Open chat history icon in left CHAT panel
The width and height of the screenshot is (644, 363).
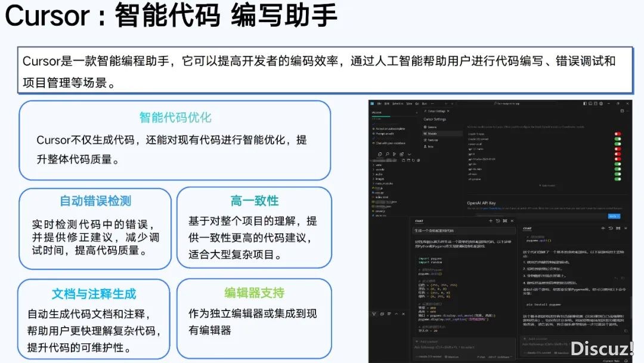tap(497, 221)
